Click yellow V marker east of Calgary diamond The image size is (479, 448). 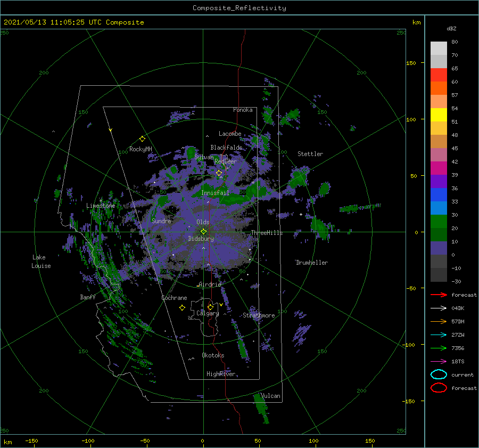(221, 305)
